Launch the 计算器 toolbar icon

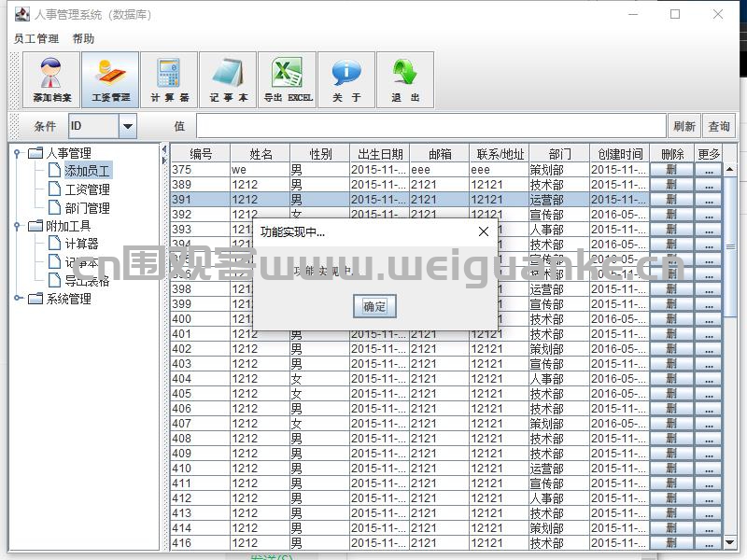pyautogui.click(x=169, y=79)
